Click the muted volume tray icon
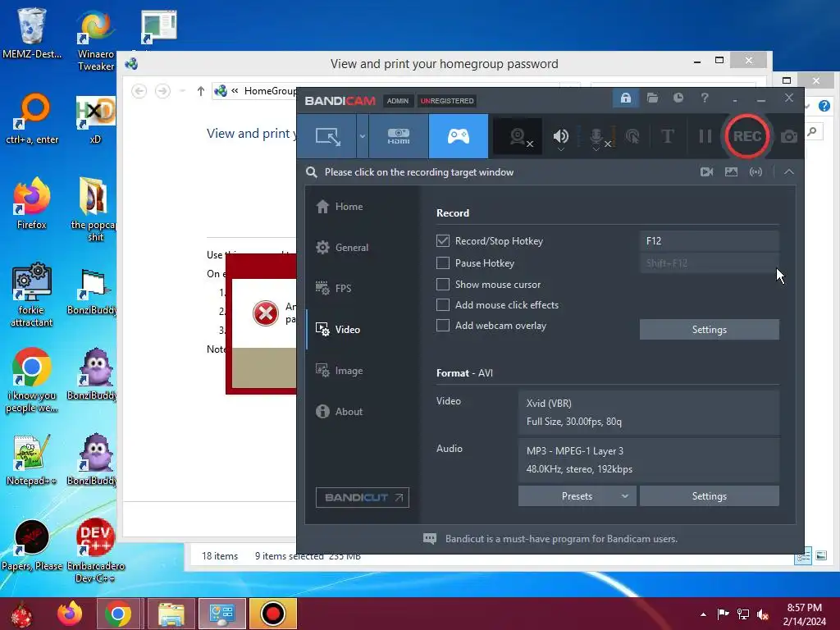The height and width of the screenshot is (630, 840). click(763, 614)
